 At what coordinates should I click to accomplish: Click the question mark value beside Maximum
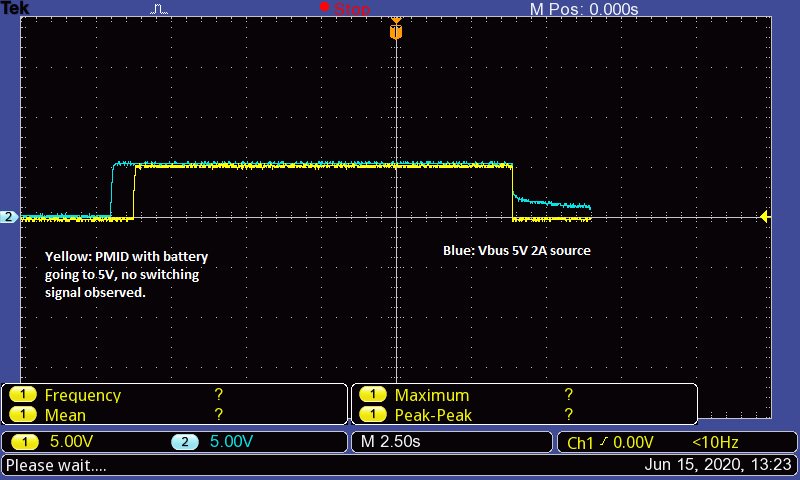pyautogui.click(x=568, y=394)
